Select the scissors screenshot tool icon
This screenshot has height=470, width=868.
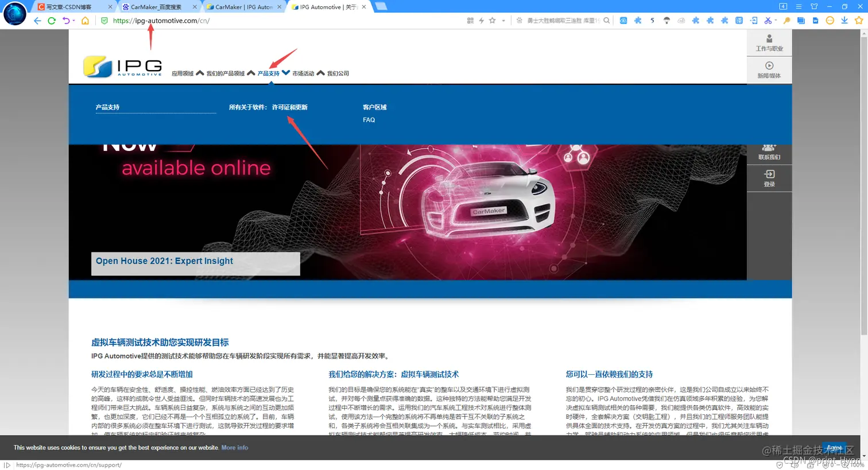pos(768,20)
